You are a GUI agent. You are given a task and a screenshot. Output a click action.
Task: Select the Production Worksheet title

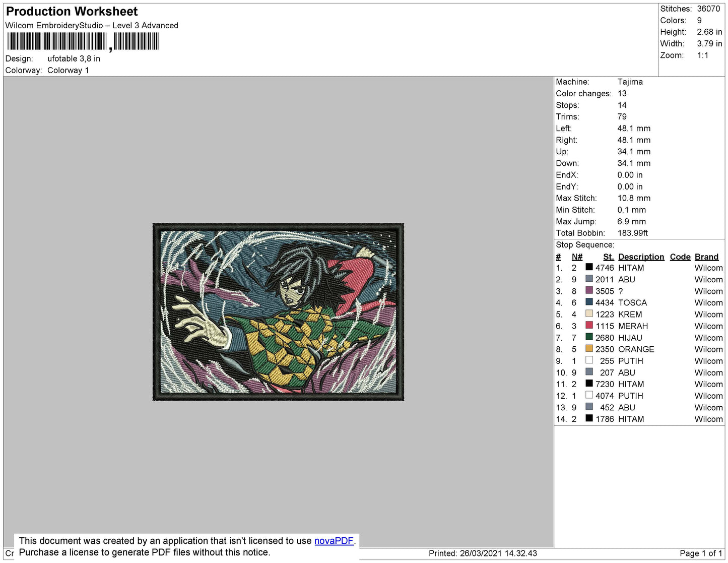pos(72,12)
